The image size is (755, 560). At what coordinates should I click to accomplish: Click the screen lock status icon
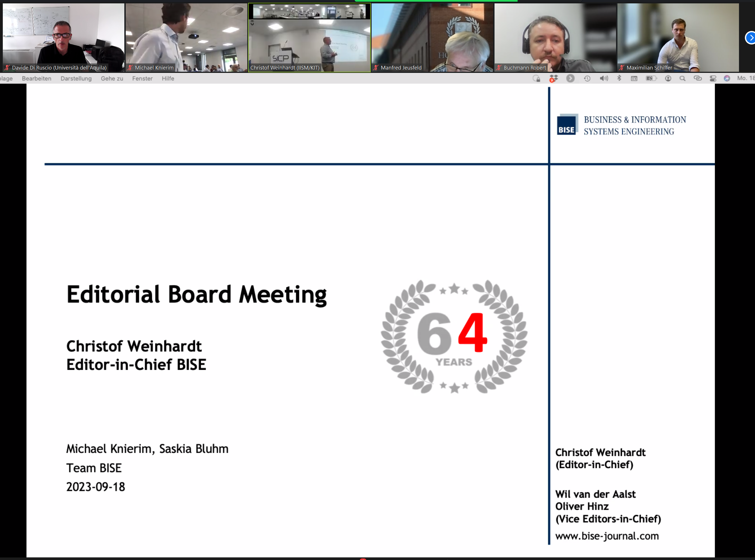click(x=536, y=78)
